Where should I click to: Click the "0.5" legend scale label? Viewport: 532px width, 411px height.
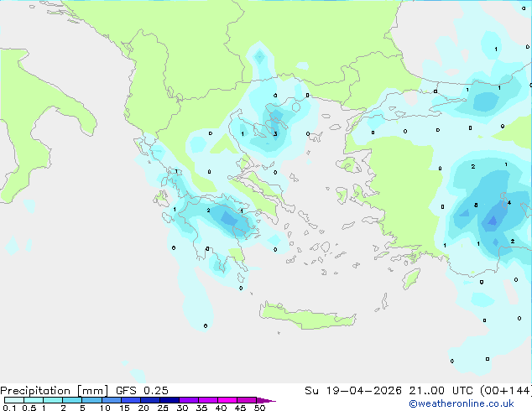pos(29,408)
